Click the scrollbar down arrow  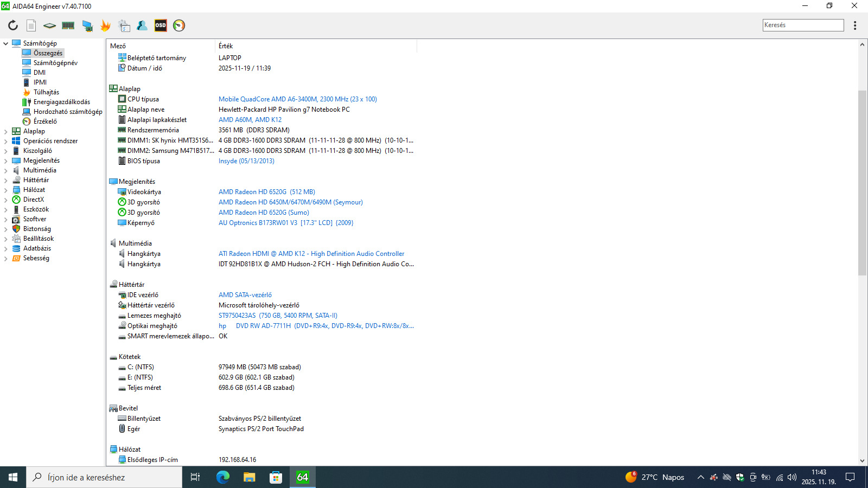tap(862, 461)
